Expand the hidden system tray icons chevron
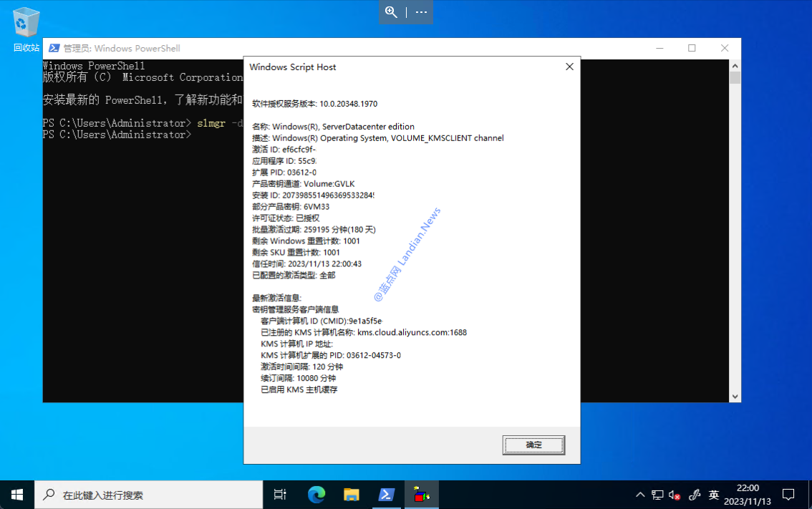Viewport: 812px width, 509px height. click(x=640, y=495)
